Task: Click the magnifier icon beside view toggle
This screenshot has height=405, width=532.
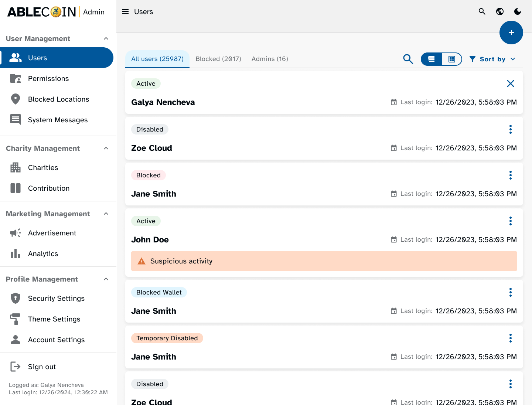Action: (408, 59)
